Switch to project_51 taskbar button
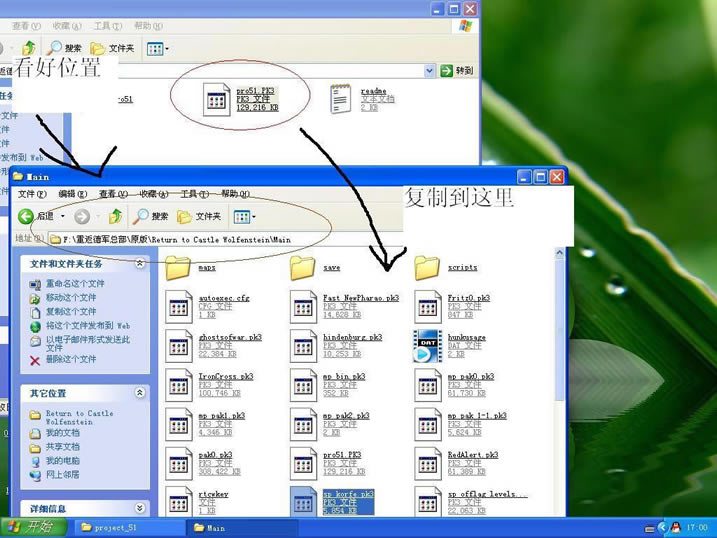 click(x=129, y=528)
